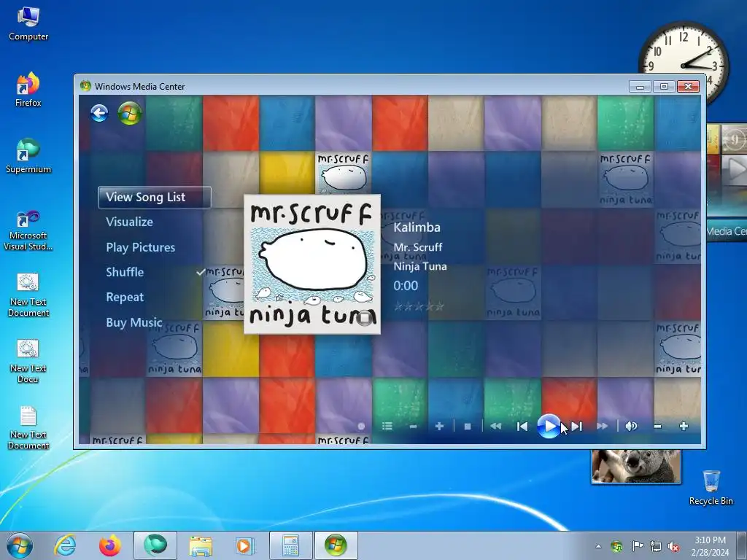
Task: Click the Kalimba song title
Action: click(x=417, y=227)
